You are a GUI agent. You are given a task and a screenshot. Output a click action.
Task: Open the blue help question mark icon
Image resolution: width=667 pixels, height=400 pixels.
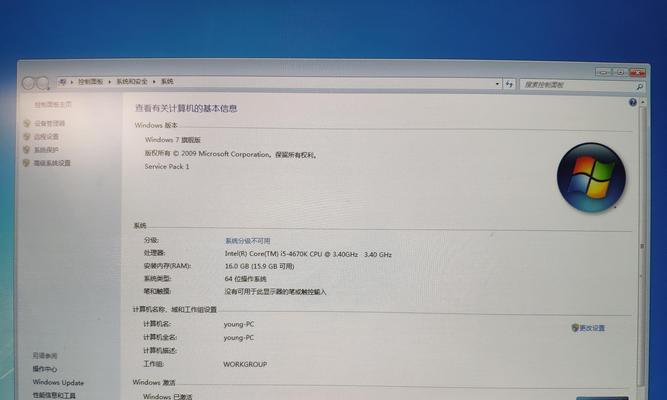pyautogui.click(x=633, y=102)
